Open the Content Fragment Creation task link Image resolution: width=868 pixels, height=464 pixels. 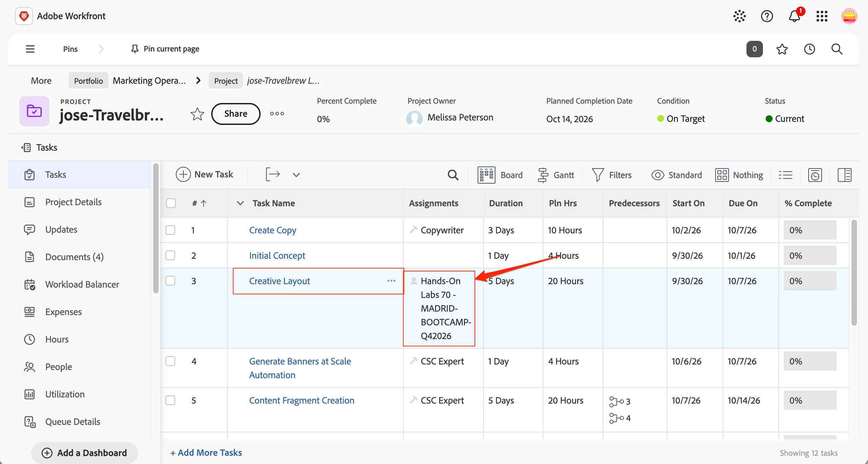click(x=301, y=401)
